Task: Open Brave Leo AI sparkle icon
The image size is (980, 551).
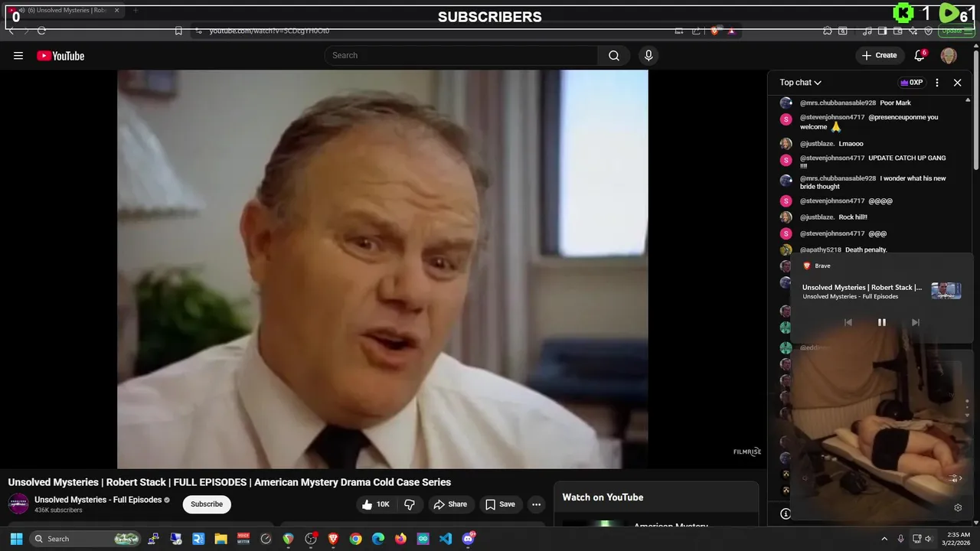Action: (x=913, y=31)
